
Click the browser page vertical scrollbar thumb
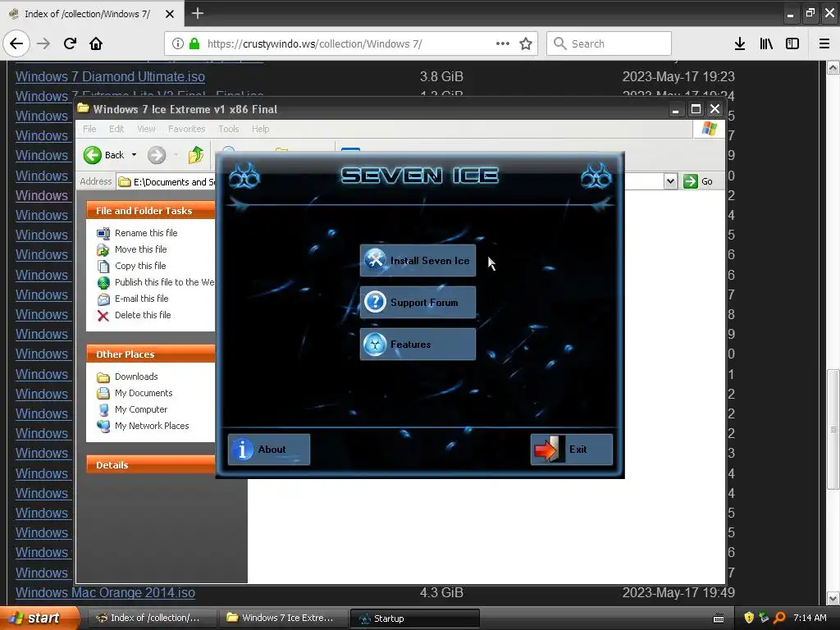point(833,428)
